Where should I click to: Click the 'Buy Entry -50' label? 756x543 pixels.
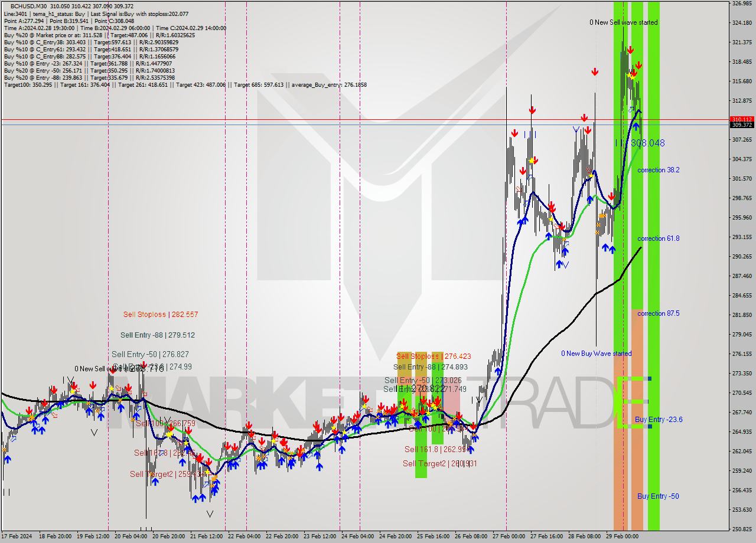658,496
